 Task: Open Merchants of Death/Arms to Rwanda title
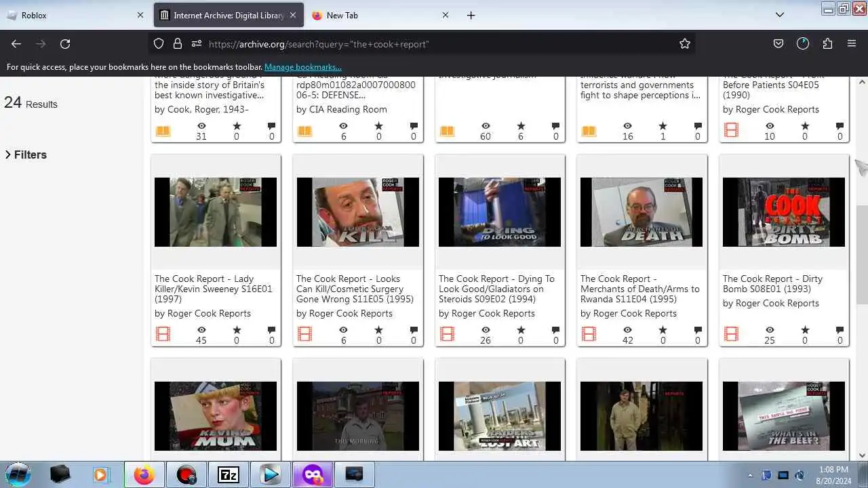click(x=640, y=289)
